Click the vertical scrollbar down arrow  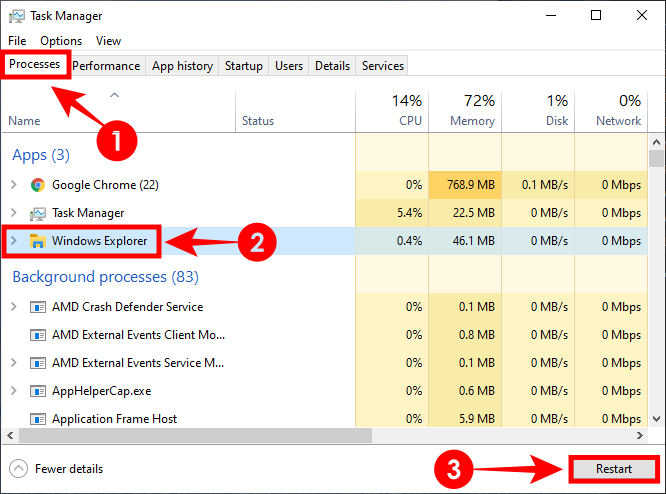(x=656, y=421)
